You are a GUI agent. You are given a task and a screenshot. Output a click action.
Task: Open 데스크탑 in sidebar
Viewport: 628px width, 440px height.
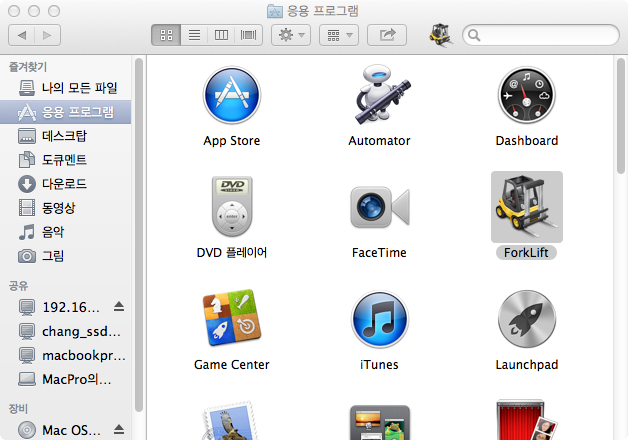66,136
